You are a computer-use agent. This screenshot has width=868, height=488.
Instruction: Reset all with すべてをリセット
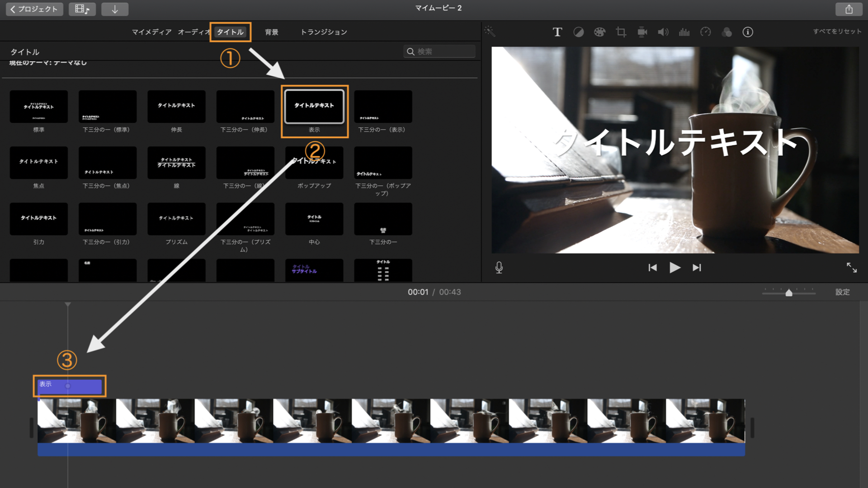pos(837,31)
